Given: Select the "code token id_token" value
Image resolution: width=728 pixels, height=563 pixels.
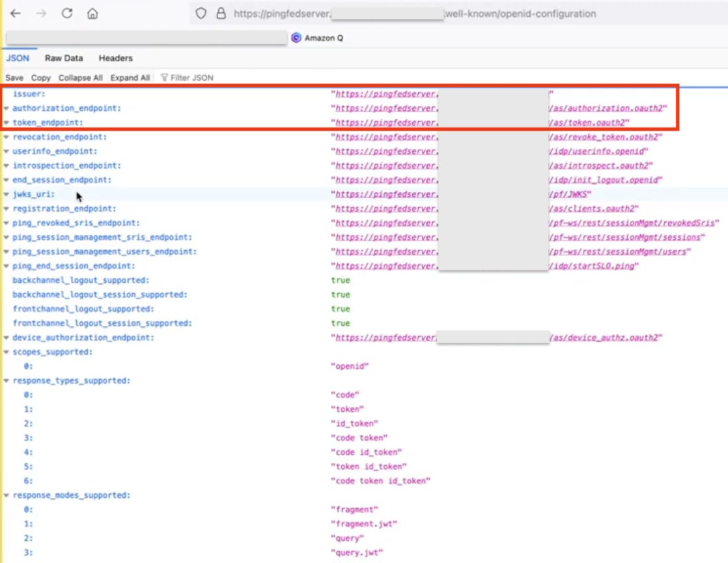Looking at the screenshot, I should (381, 481).
